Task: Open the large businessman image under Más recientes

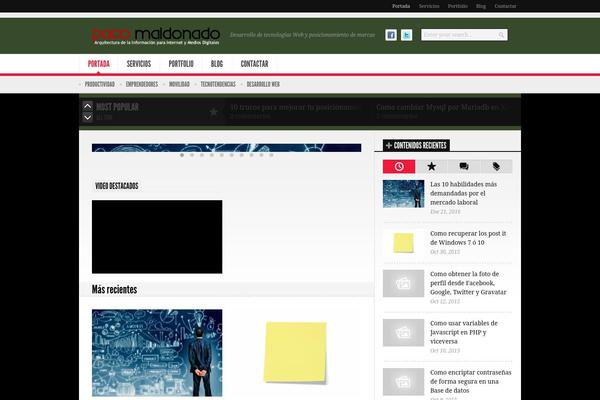Action: (x=157, y=353)
